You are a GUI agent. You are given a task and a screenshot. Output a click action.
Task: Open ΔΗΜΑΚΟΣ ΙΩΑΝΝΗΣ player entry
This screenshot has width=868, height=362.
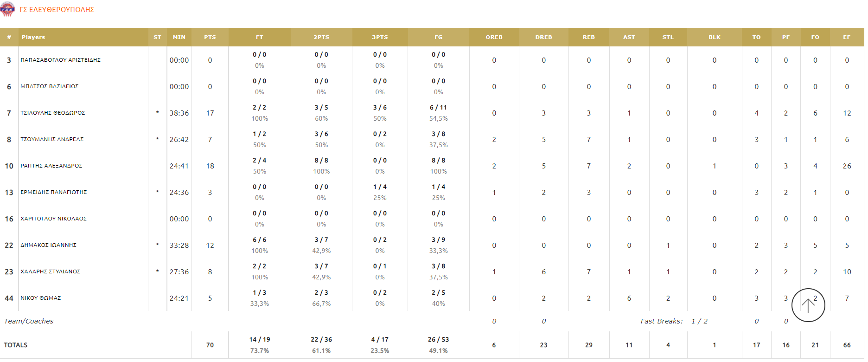click(49, 245)
